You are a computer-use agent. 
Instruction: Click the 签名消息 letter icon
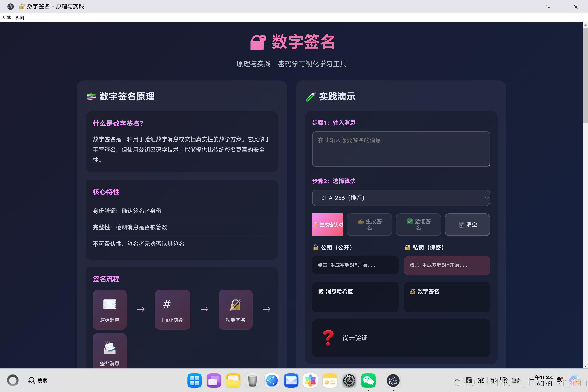tap(110, 348)
